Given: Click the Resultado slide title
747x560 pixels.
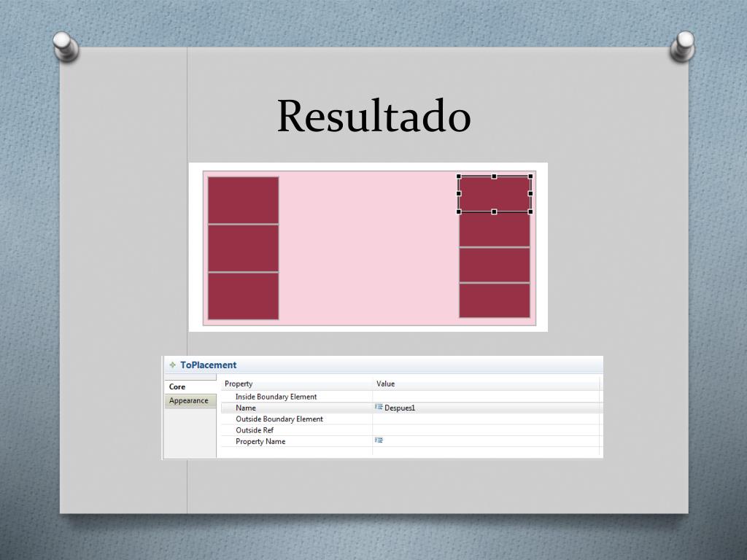Looking at the screenshot, I should tap(374, 116).
